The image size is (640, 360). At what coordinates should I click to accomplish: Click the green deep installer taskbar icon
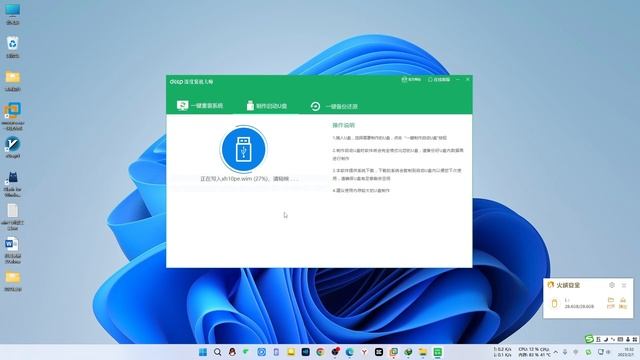click(438, 352)
